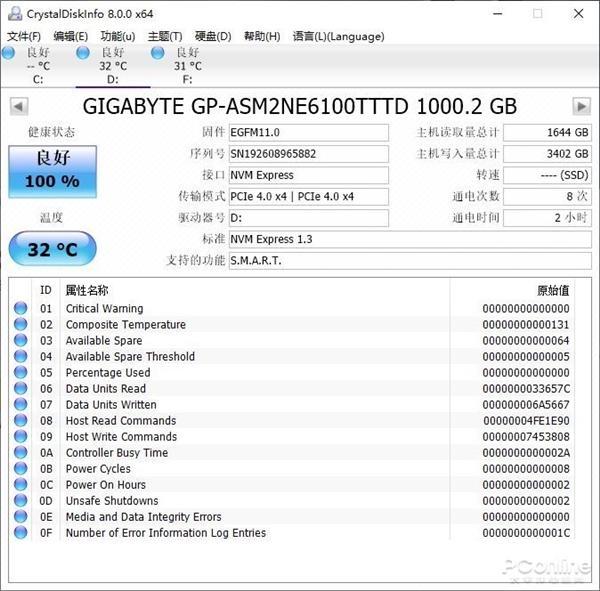Click status dot for Power On Hours
The height and width of the screenshot is (591, 600).
point(21,485)
